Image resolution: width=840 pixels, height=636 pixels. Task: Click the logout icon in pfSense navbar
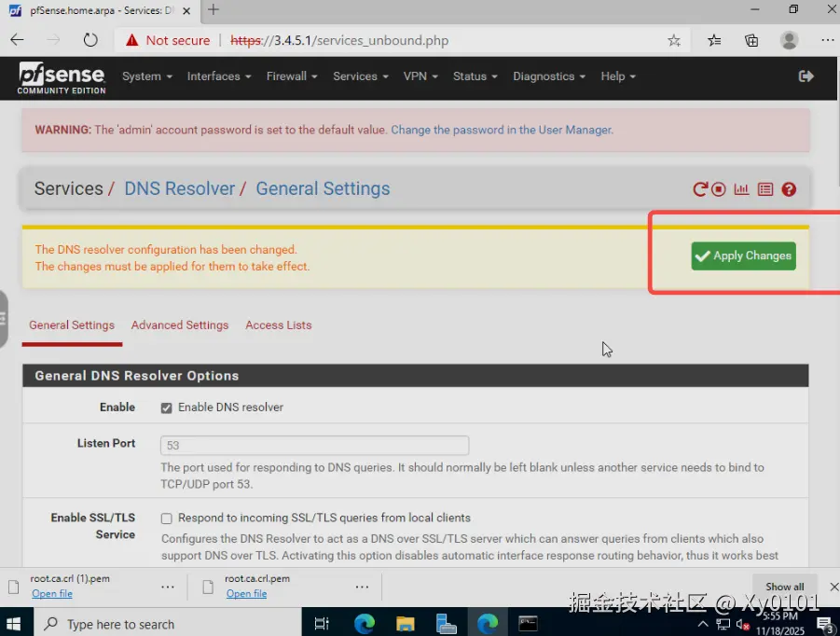click(806, 76)
